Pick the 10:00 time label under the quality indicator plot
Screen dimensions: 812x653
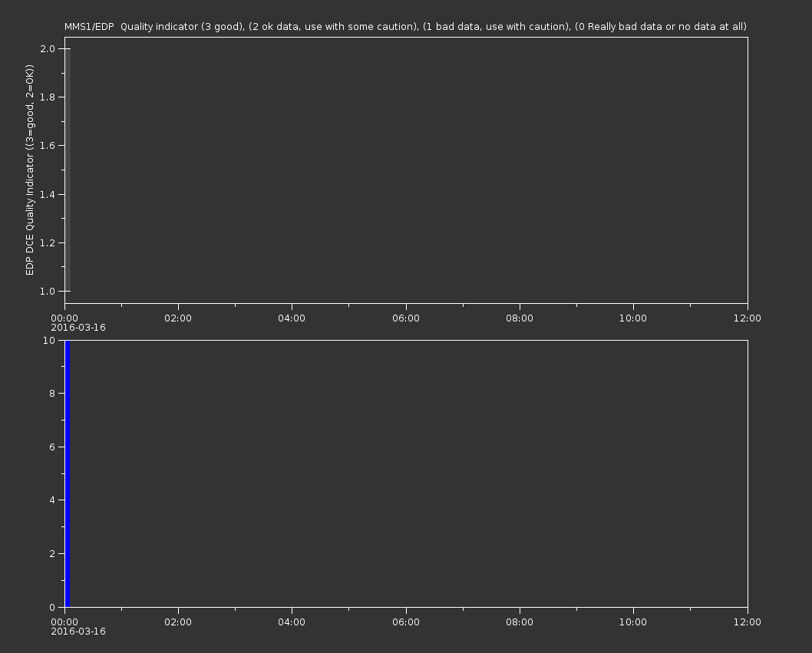[633, 318]
